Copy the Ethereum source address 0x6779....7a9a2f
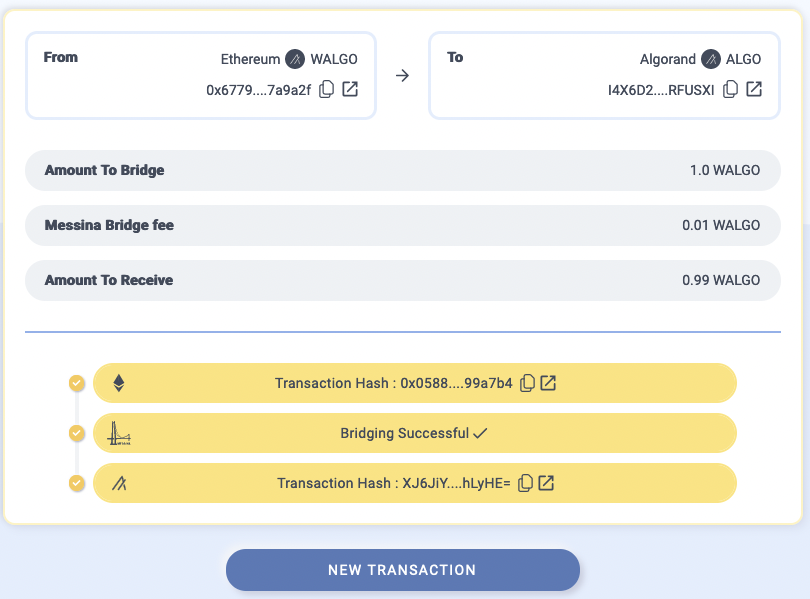 (x=326, y=89)
